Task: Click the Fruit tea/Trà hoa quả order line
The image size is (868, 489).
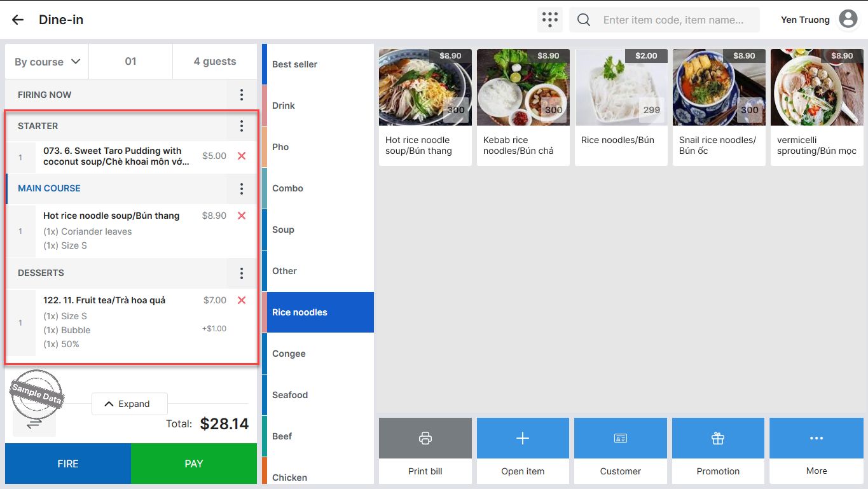Action: pos(132,322)
